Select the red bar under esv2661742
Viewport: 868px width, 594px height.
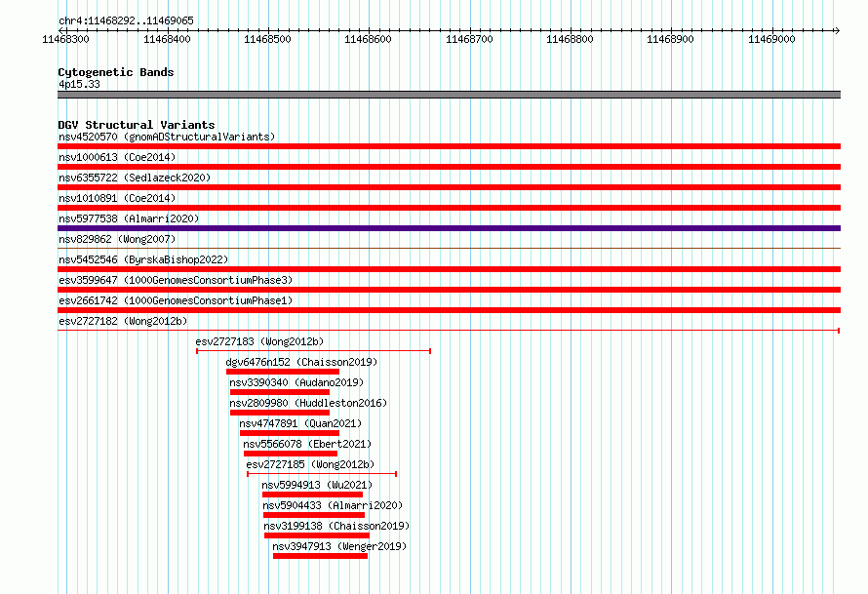[x=449, y=310]
